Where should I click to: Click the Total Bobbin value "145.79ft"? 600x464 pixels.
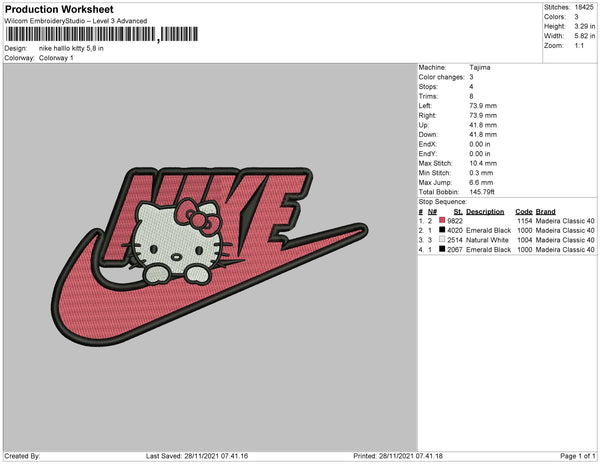coord(482,192)
